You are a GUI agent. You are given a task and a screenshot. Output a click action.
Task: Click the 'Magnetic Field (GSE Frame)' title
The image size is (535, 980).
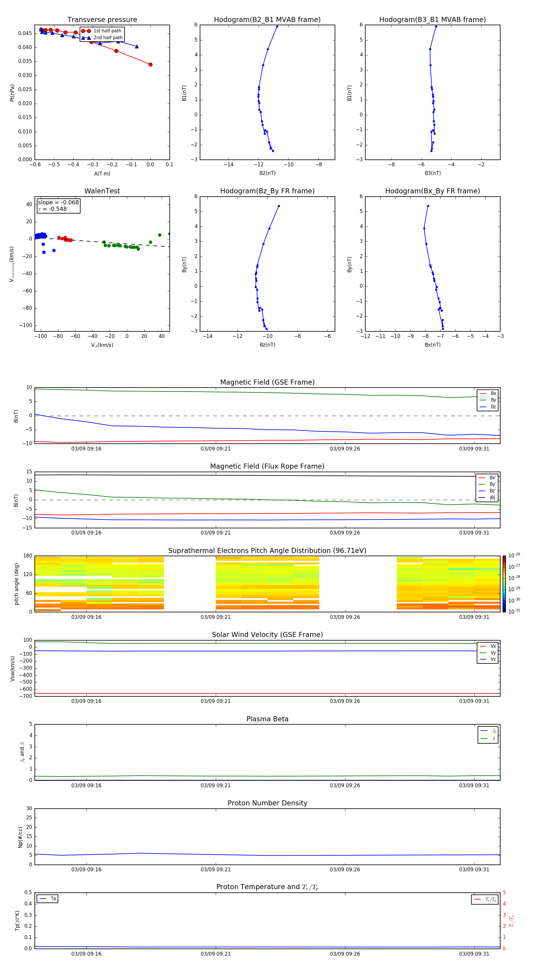(267, 382)
